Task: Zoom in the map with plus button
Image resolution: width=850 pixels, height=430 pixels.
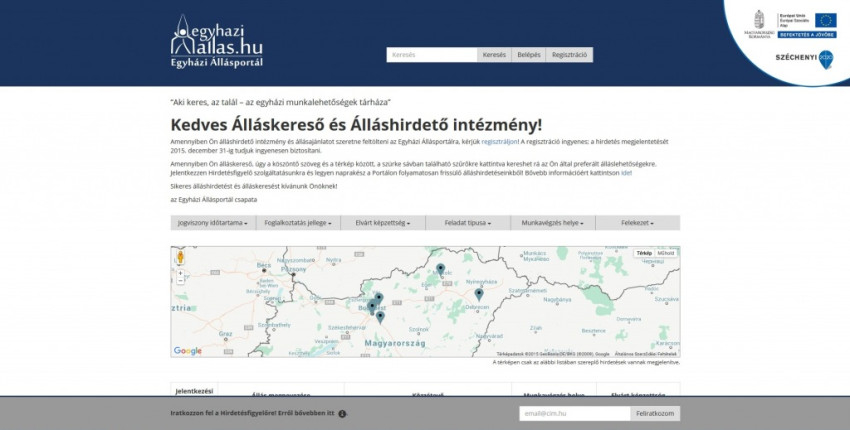Action: (180, 272)
